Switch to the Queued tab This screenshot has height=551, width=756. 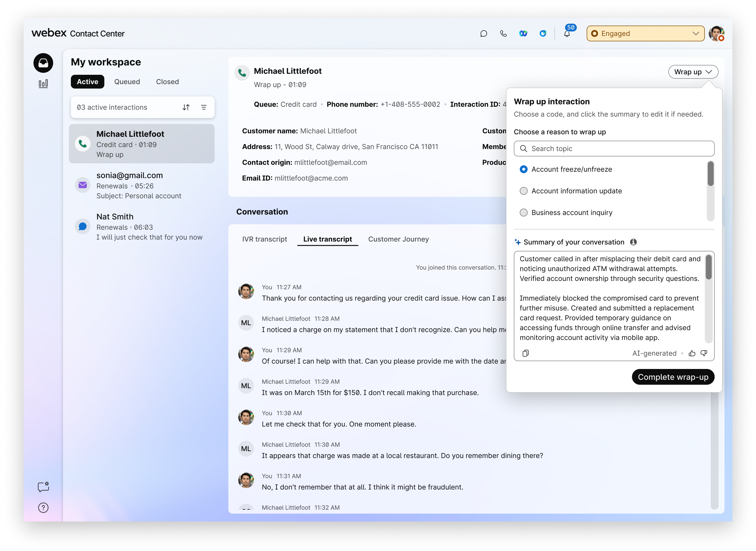pos(127,82)
